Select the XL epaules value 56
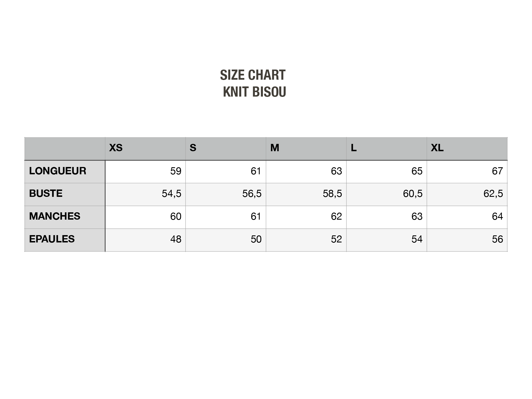532x399 pixels. [497, 239]
